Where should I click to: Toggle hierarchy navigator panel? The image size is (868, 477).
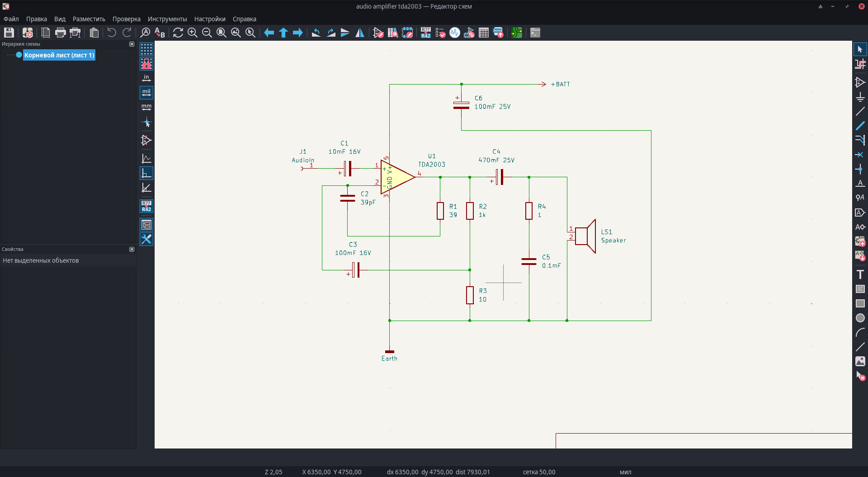[x=146, y=225]
